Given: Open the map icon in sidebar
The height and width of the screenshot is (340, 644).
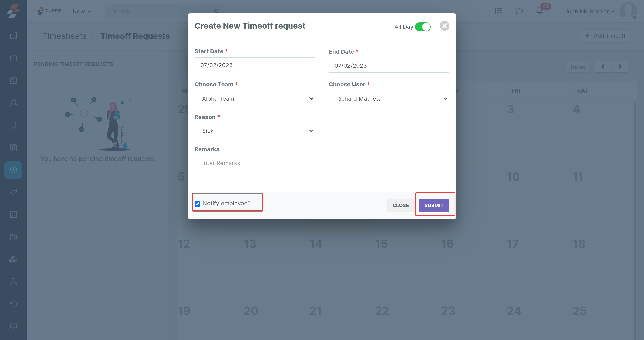Looking at the screenshot, I should [13, 147].
